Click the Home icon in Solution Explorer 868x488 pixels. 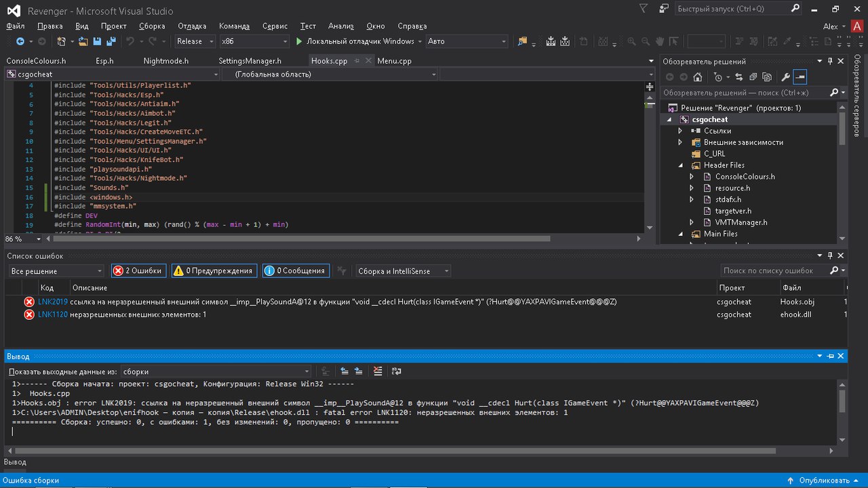(698, 77)
